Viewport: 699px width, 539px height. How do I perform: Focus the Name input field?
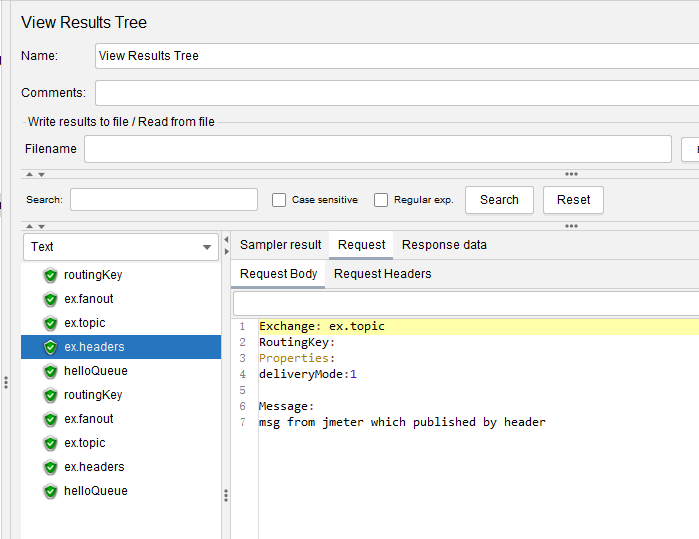click(x=397, y=56)
